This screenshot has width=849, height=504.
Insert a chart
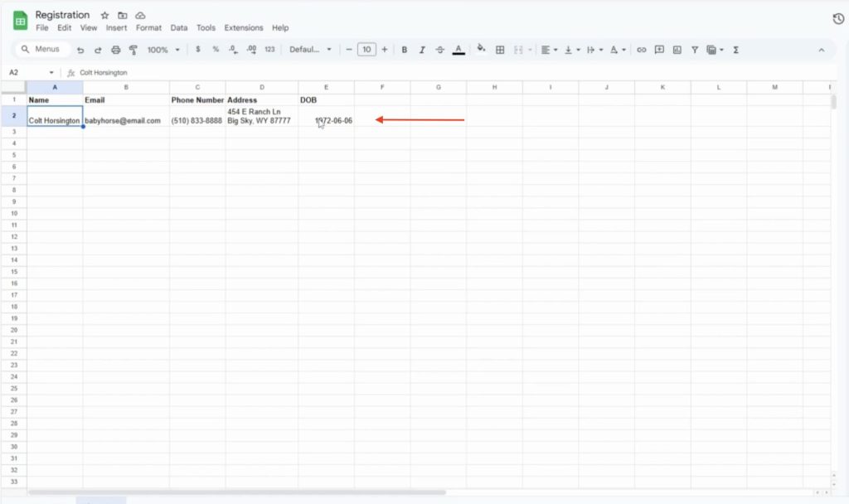point(677,50)
